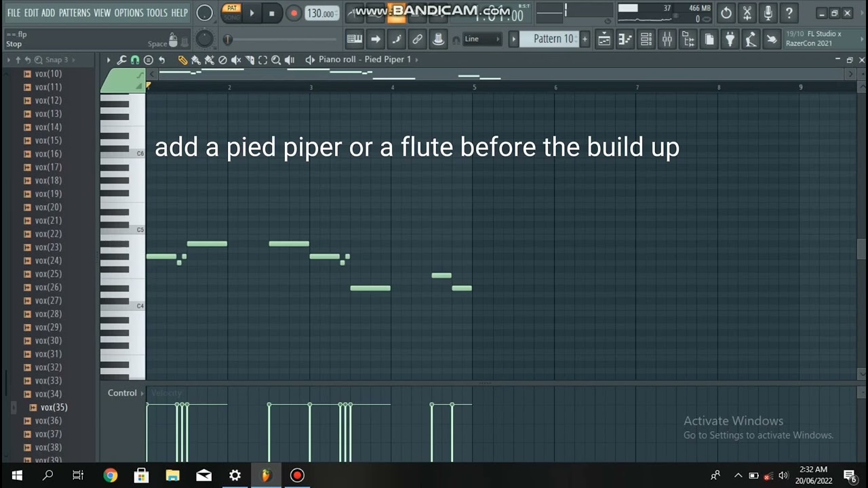
Task: Open the piano roll options arrow menu
Action: (x=108, y=60)
